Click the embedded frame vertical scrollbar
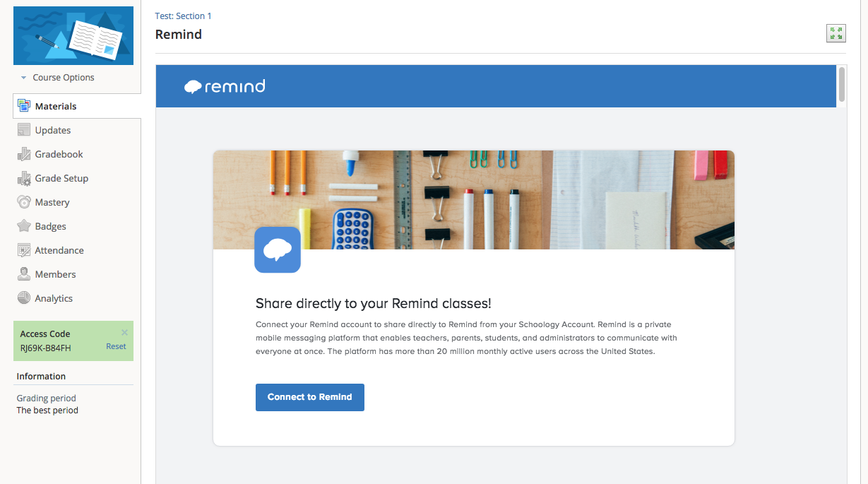The image size is (868, 484). 842,85
